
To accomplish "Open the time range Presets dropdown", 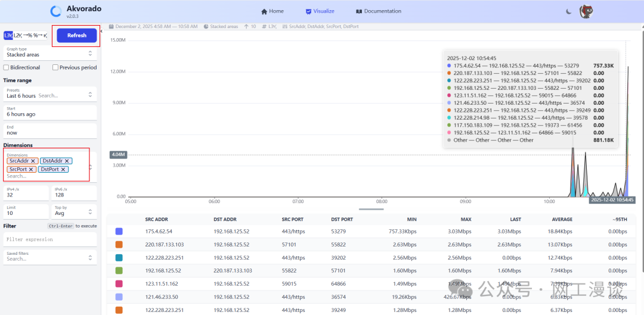I will [x=50, y=94].
